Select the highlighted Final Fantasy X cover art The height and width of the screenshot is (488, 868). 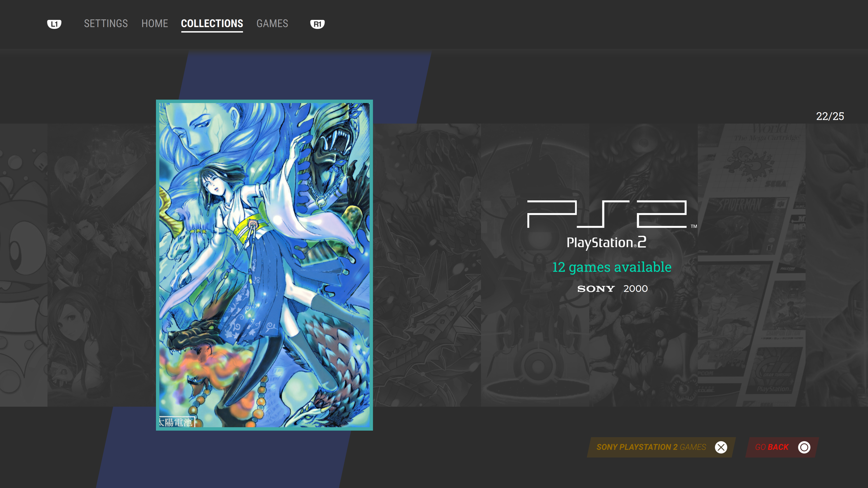point(264,265)
